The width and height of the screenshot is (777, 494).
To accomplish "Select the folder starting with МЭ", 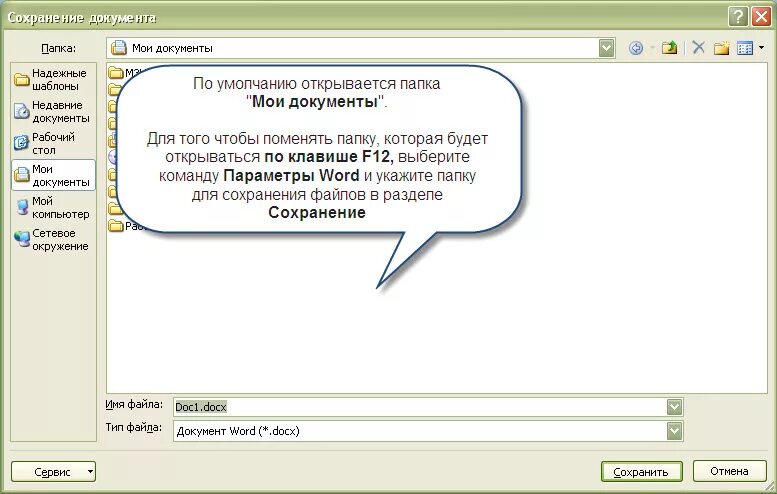I will tap(125, 73).
